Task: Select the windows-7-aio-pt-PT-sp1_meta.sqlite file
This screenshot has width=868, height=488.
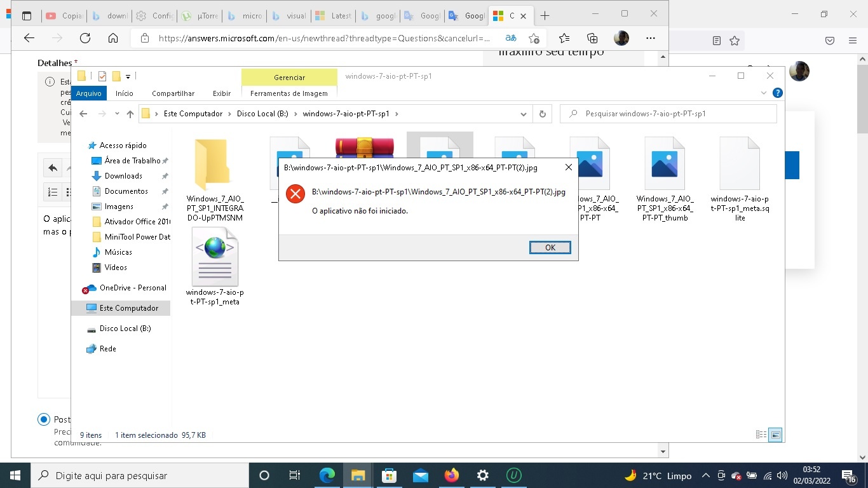Action: pyautogui.click(x=740, y=180)
